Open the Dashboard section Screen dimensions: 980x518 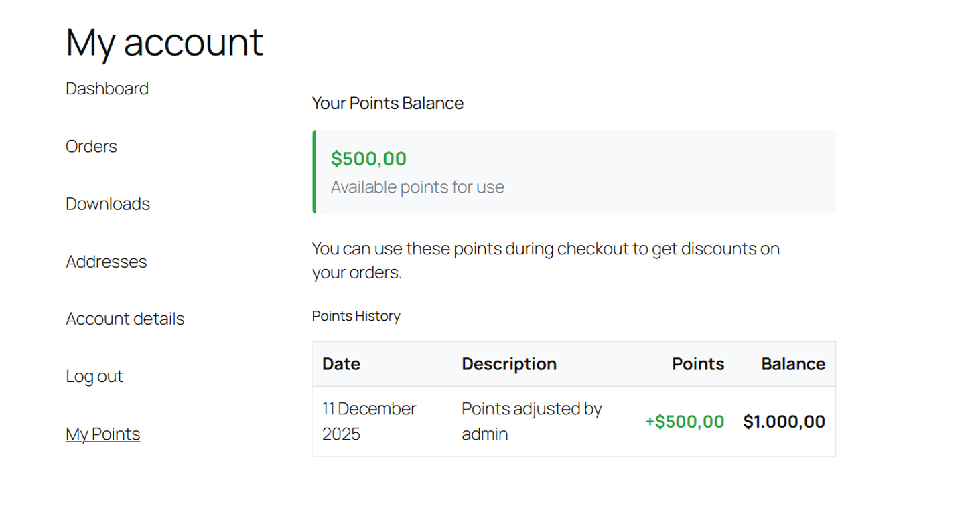tap(107, 88)
